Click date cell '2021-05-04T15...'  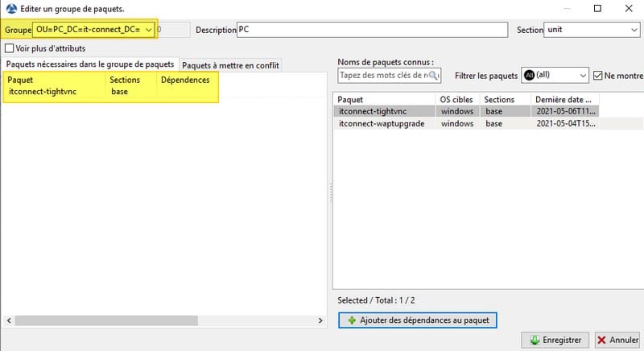(x=566, y=123)
